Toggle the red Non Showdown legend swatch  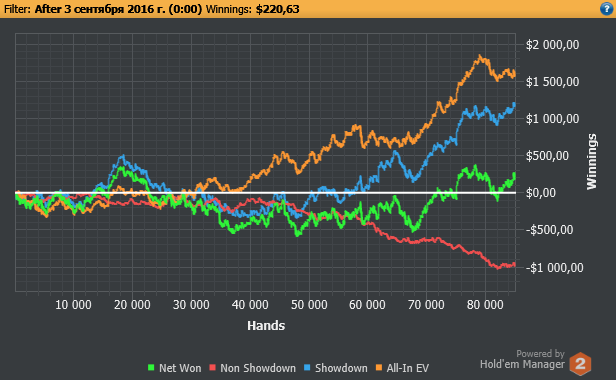coord(213,368)
